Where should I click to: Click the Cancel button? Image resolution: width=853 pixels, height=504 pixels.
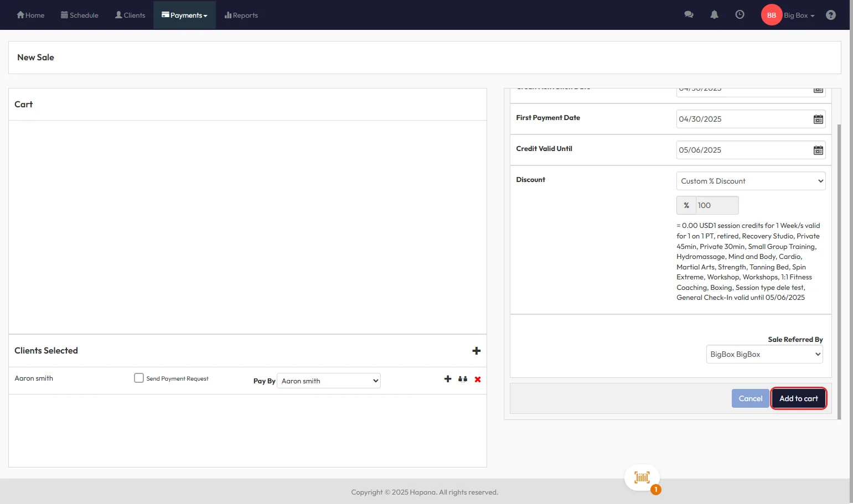tap(750, 398)
